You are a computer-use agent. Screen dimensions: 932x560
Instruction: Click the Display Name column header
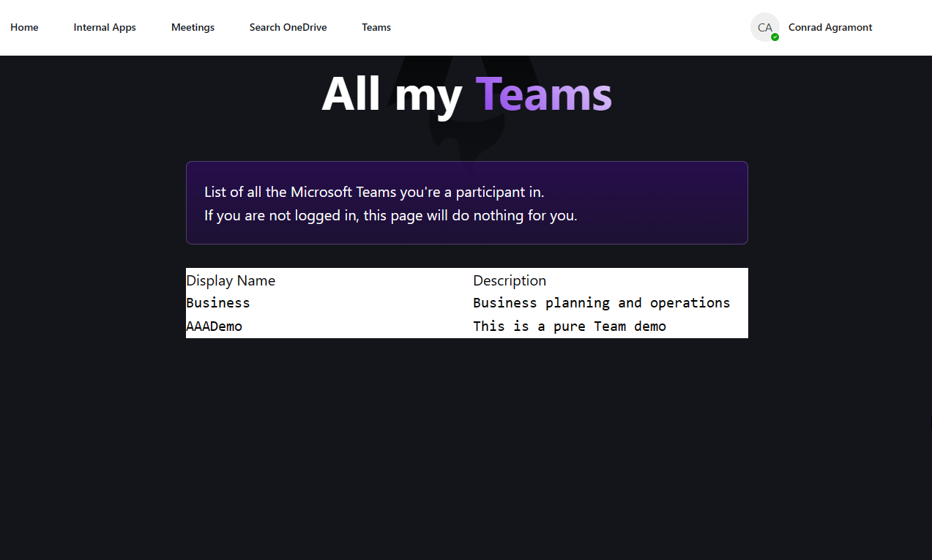tap(231, 280)
